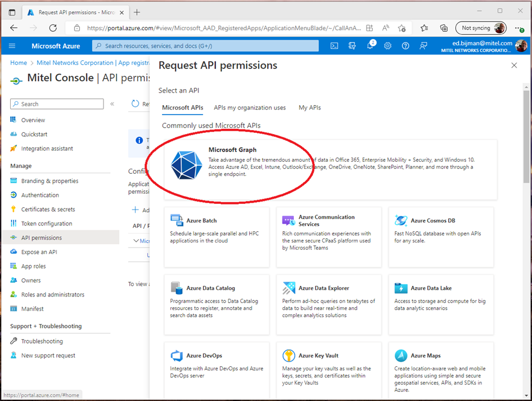
Task: Click the panel's vertical scrollbar
Action: [526, 142]
